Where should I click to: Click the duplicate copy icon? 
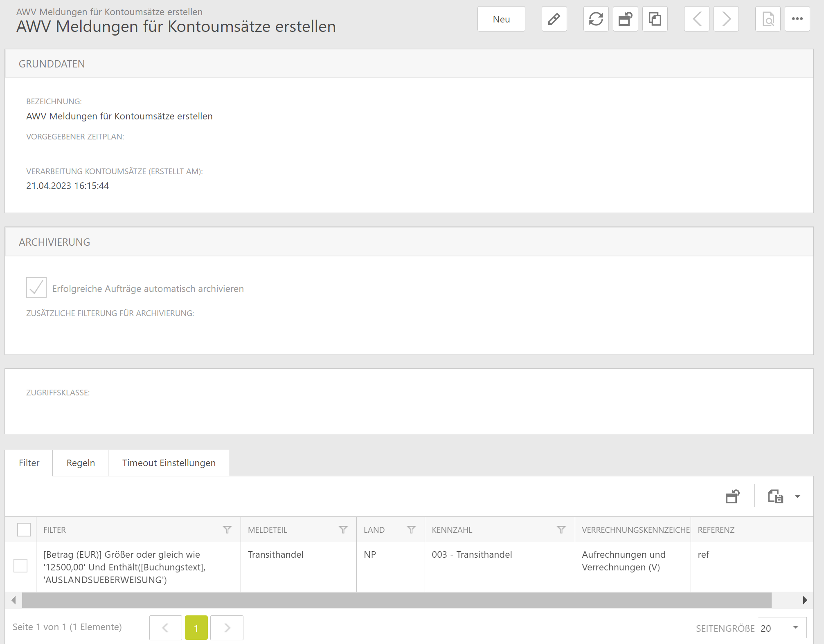655,19
